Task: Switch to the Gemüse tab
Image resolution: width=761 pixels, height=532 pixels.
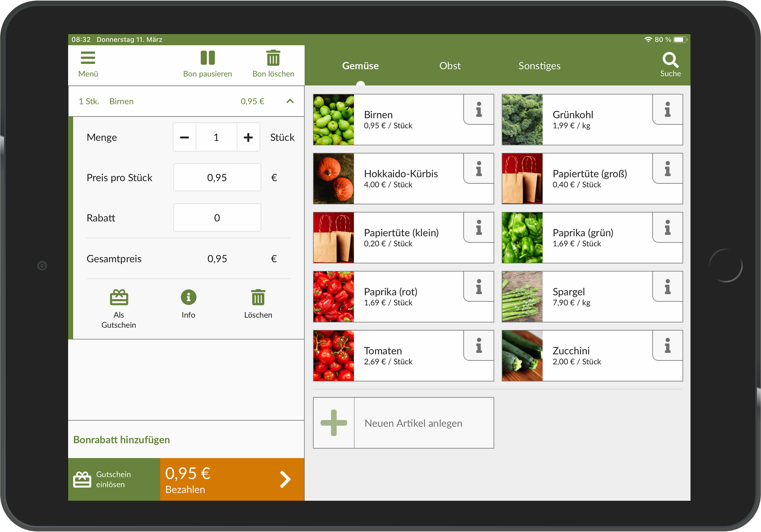Action: point(360,66)
